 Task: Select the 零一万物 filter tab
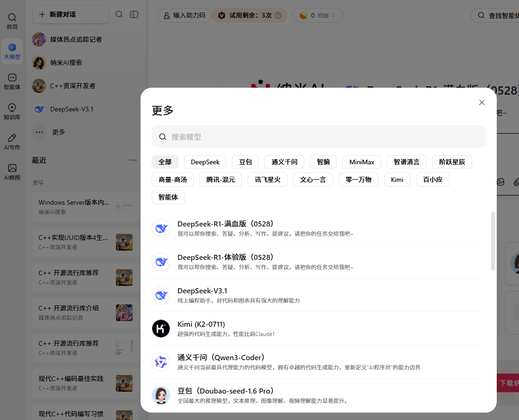pyautogui.click(x=359, y=180)
